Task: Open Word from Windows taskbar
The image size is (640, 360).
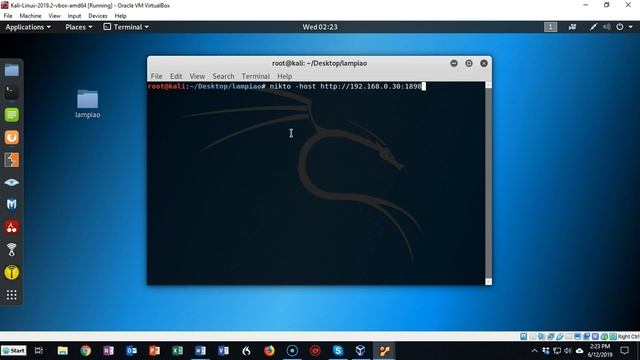Action: tap(200, 351)
